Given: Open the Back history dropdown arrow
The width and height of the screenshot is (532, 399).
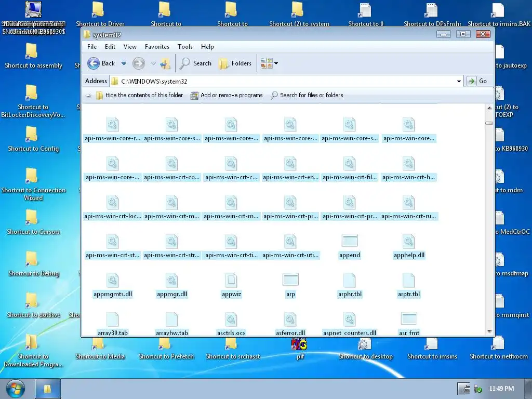Looking at the screenshot, I should (x=124, y=63).
